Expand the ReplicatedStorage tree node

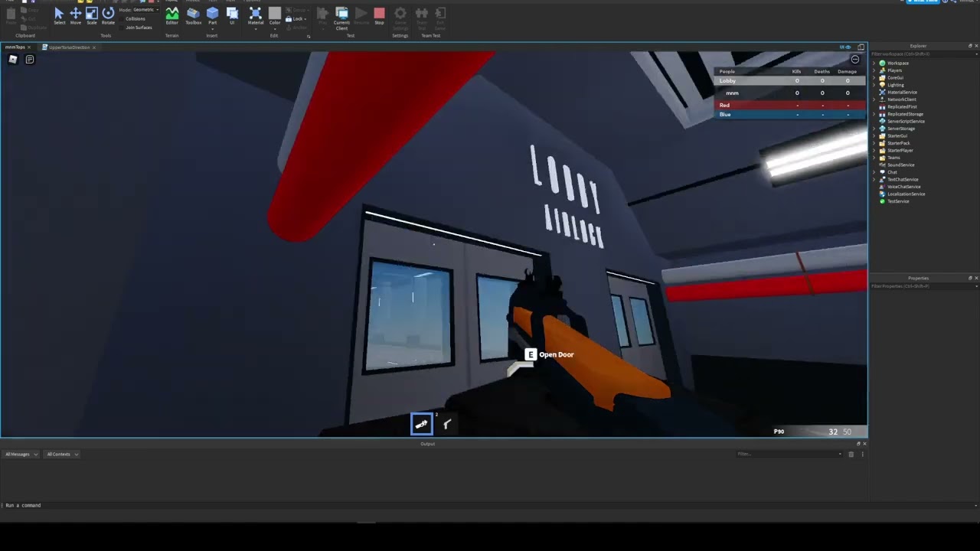[875, 114]
